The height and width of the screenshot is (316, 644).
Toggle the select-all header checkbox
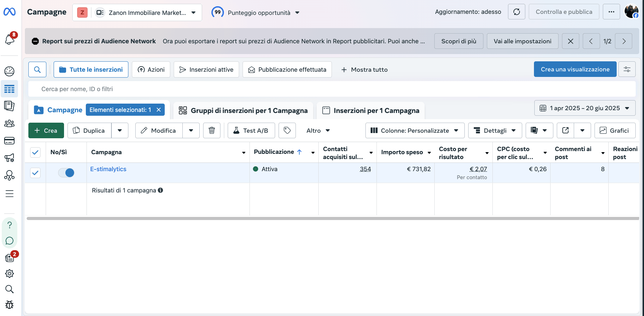click(x=35, y=152)
